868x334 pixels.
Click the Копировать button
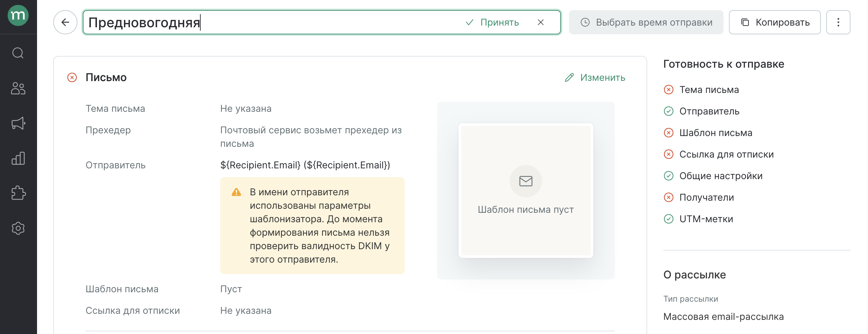775,22
